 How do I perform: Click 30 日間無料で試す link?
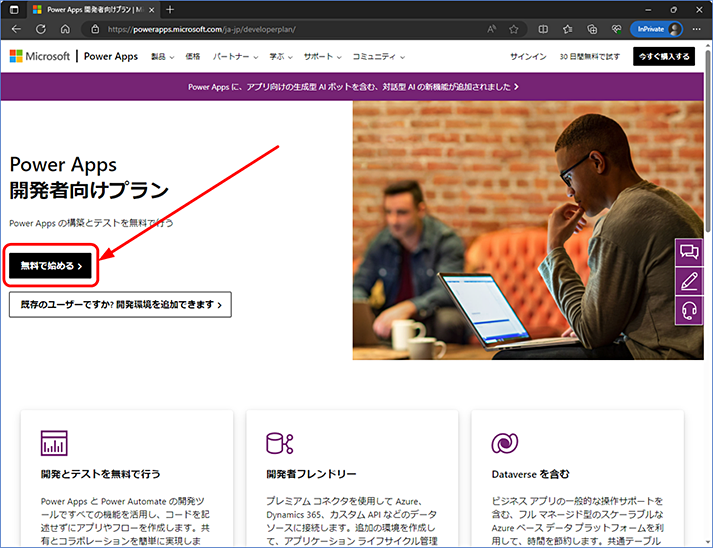click(x=589, y=57)
